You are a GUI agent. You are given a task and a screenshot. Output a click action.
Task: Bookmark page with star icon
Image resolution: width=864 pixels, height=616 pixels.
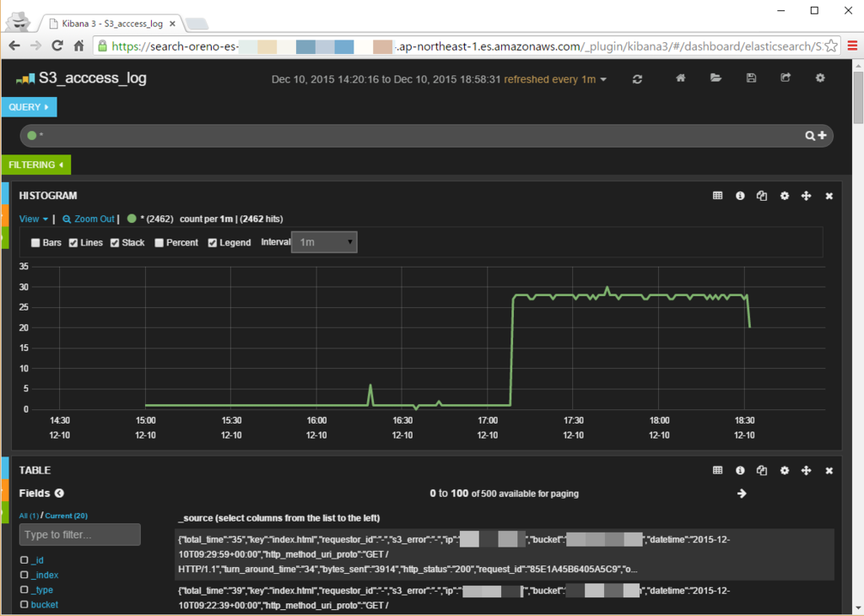[831, 46]
